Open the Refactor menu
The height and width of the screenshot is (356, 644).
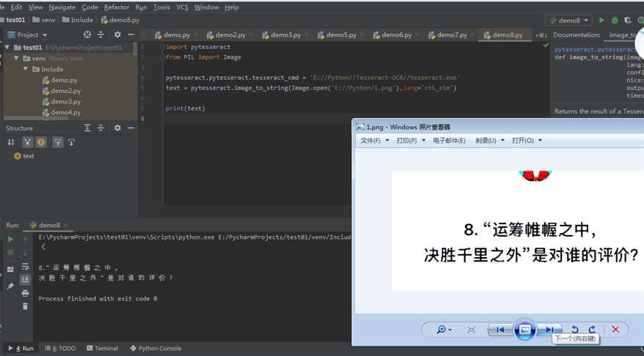click(117, 7)
